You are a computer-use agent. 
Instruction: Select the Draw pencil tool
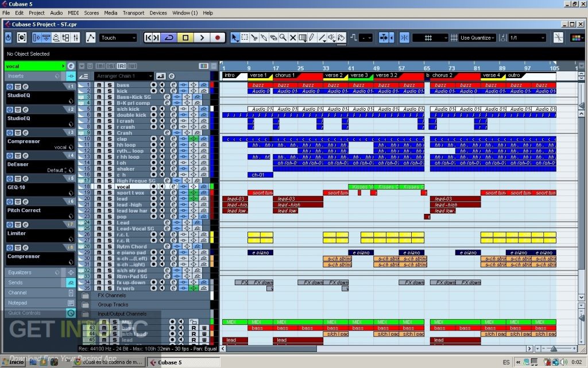pos(312,37)
